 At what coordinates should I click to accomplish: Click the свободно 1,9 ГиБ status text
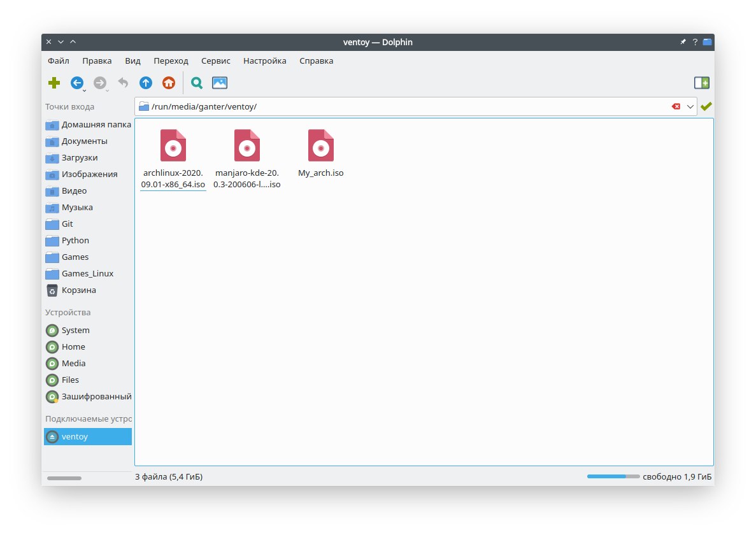677,476
